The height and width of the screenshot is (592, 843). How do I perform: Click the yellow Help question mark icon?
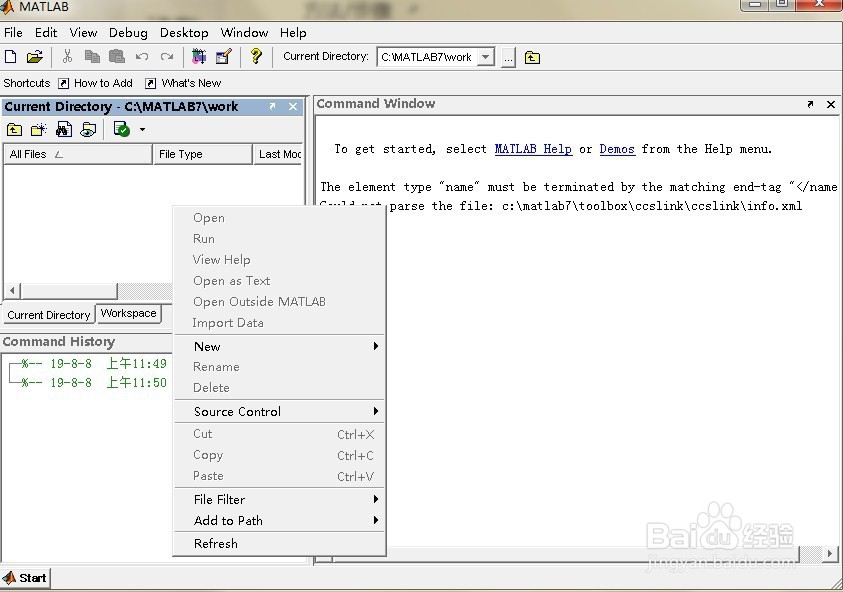[256, 56]
